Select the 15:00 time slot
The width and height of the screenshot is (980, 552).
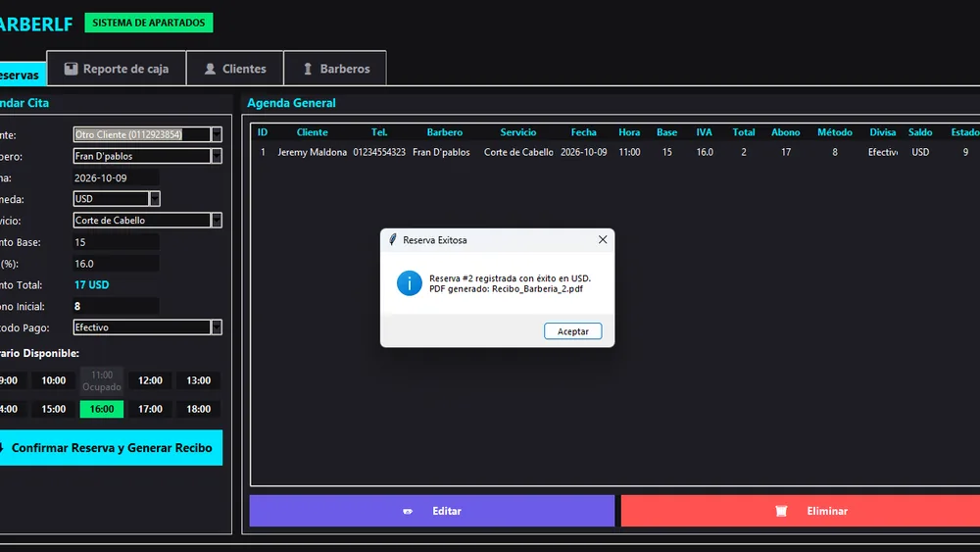(x=54, y=409)
